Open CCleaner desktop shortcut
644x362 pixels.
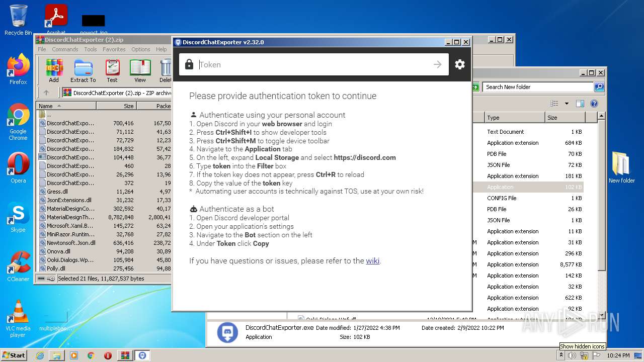click(18, 266)
